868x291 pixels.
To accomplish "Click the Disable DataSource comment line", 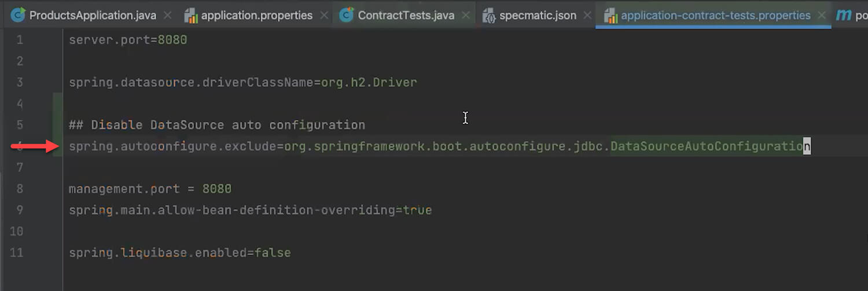I will 217,125.
